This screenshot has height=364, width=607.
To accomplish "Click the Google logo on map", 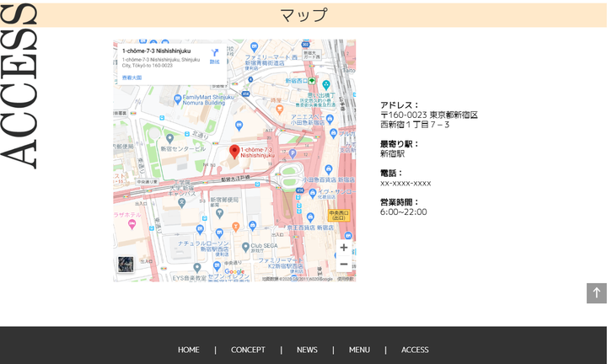I will click(x=234, y=271).
